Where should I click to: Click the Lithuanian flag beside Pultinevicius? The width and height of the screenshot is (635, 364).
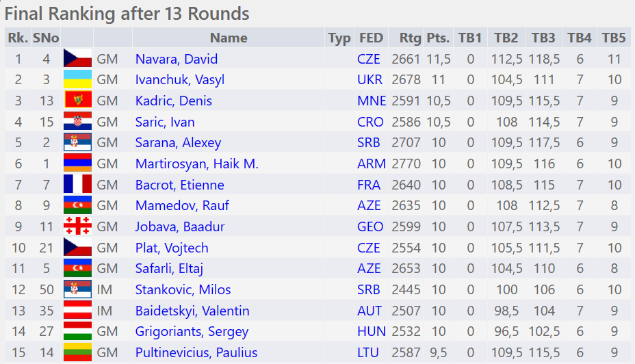click(x=77, y=353)
